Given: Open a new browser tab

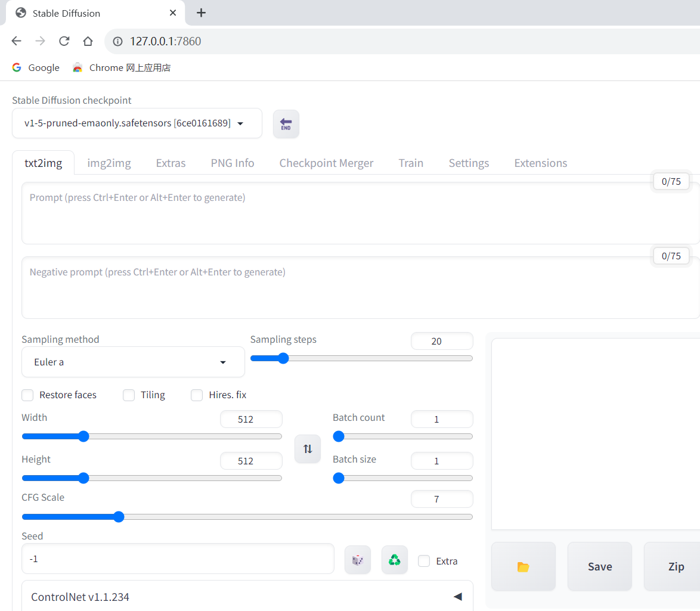Looking at the screenshot, I should click(202, 13).
